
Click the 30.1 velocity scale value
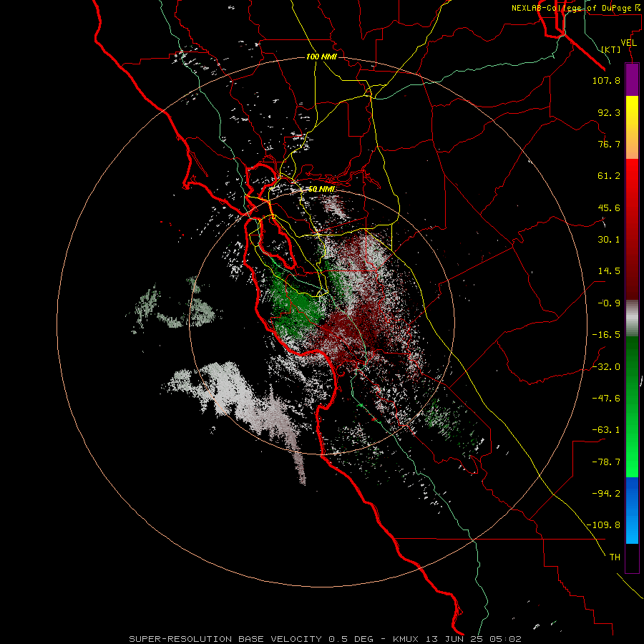(x=609, y=240)
